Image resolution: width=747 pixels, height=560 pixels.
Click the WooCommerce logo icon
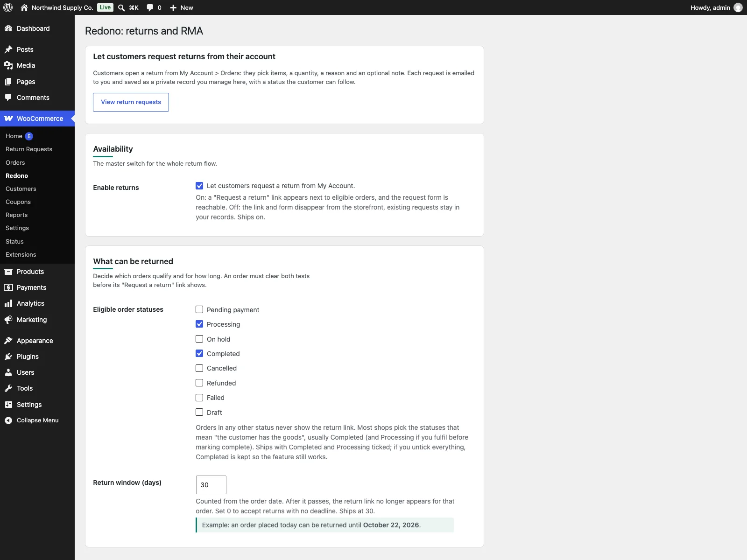tap(8, 119)
